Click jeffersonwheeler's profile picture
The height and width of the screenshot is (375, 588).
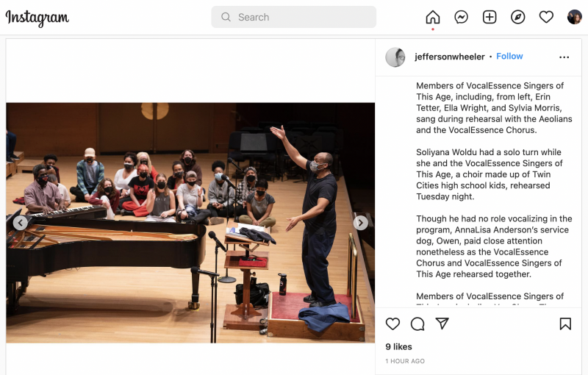(395, 57)
